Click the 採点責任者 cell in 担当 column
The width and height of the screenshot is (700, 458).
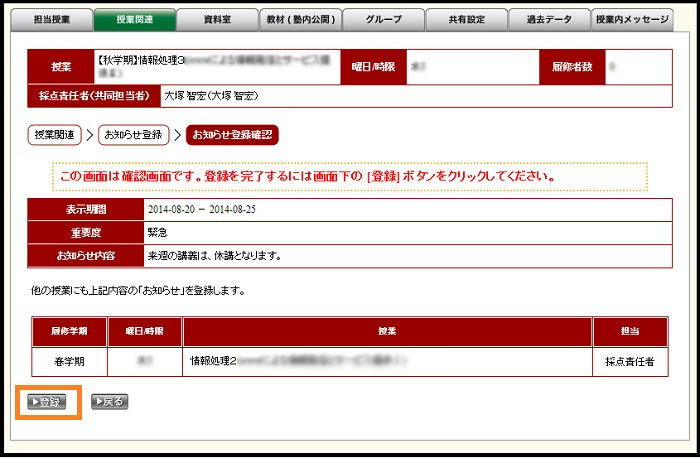tap(630, 361)
